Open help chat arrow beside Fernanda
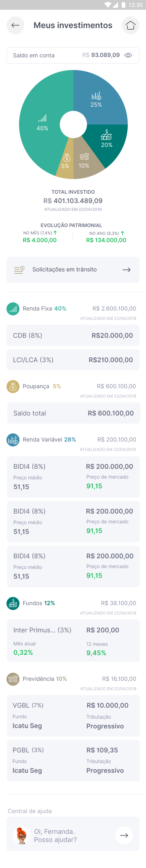 click(124, 835)
